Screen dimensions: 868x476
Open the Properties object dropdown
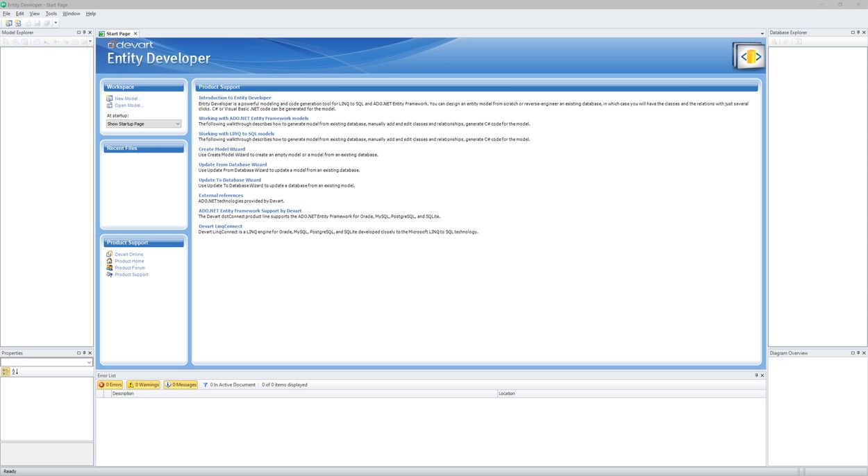[90, 362]
